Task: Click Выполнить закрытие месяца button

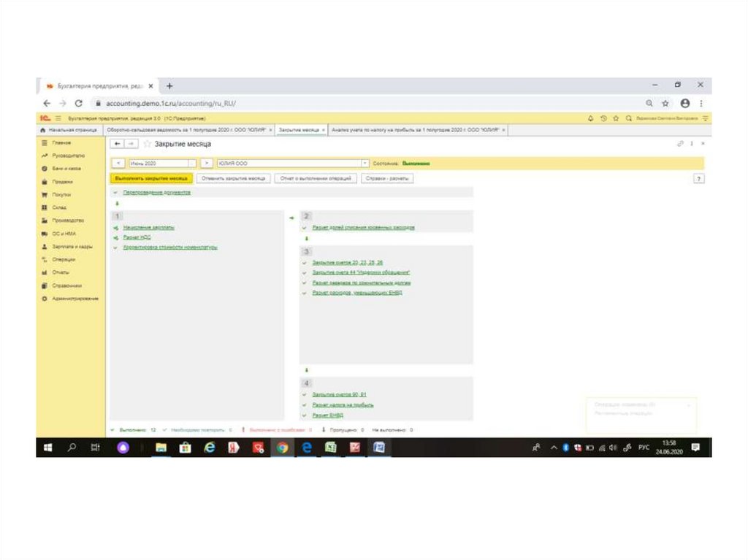Action: 151,178
